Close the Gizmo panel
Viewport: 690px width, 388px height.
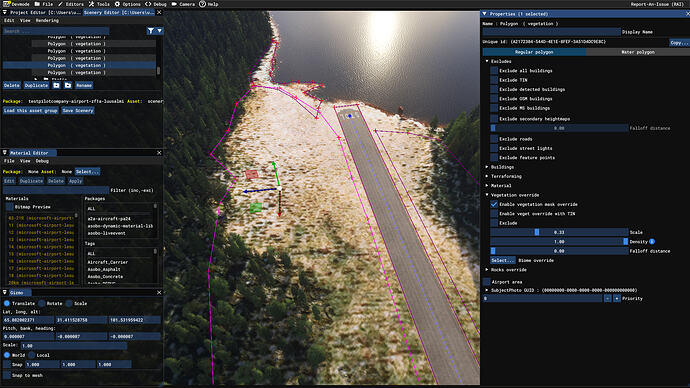(x=159, y=293)
